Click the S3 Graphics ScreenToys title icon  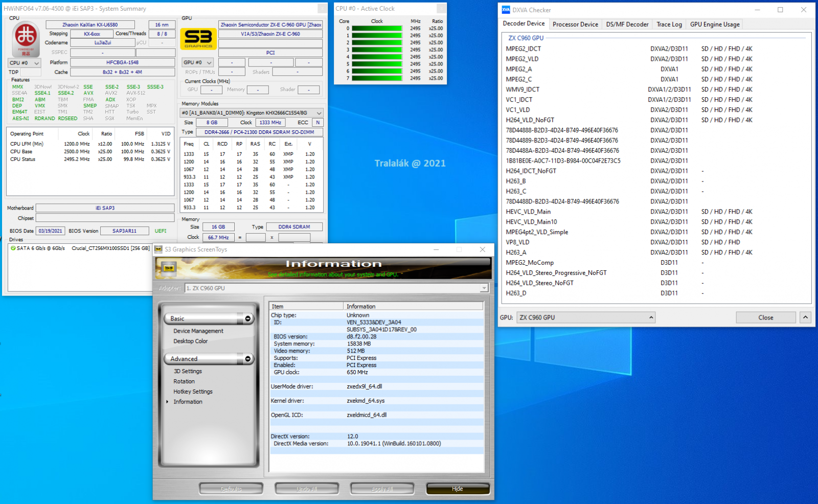tap(158, 249)
